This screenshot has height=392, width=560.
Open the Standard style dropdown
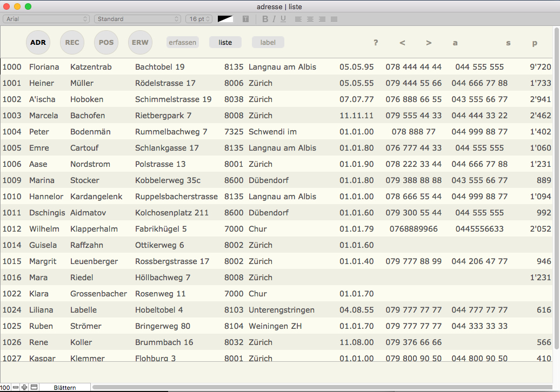tap(137, 19)
